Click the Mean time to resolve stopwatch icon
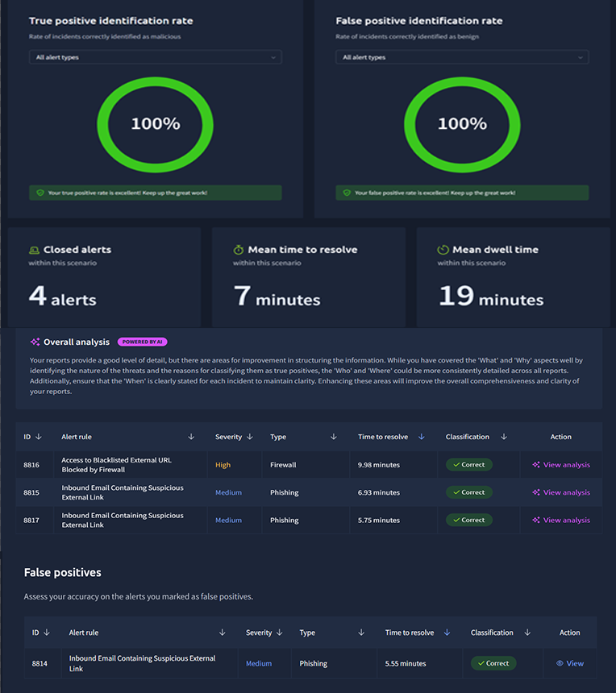616x693 pixels. pyautogui.click(x=239, y=250)
